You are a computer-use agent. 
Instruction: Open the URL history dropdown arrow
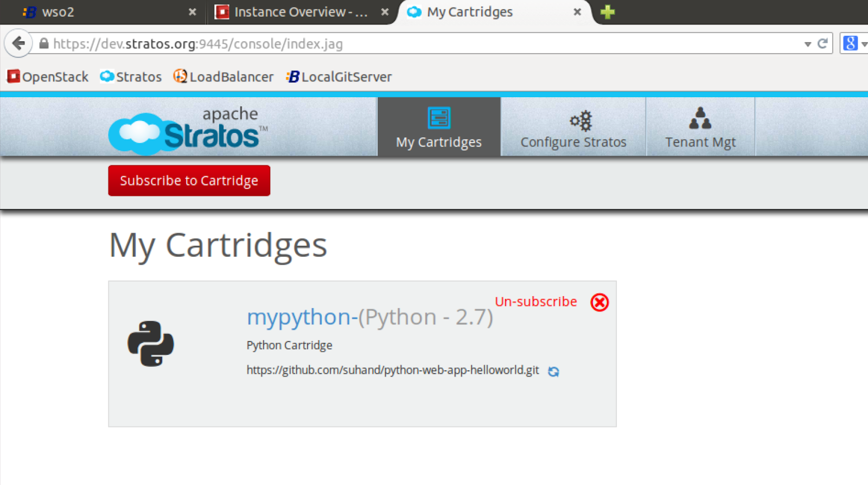807,44
